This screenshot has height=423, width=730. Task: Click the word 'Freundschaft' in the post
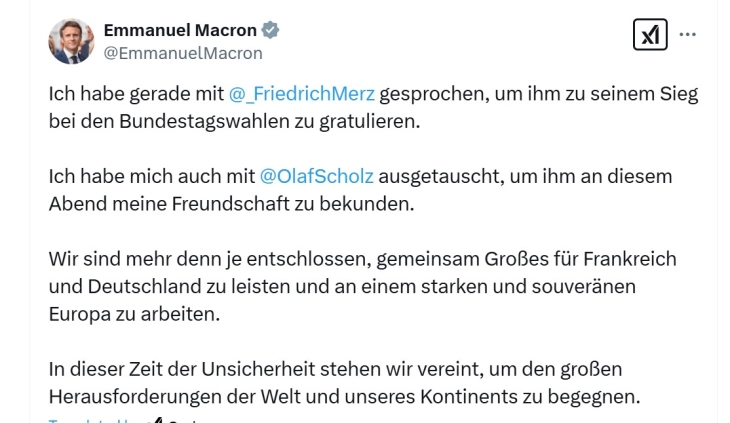[230, 204]
